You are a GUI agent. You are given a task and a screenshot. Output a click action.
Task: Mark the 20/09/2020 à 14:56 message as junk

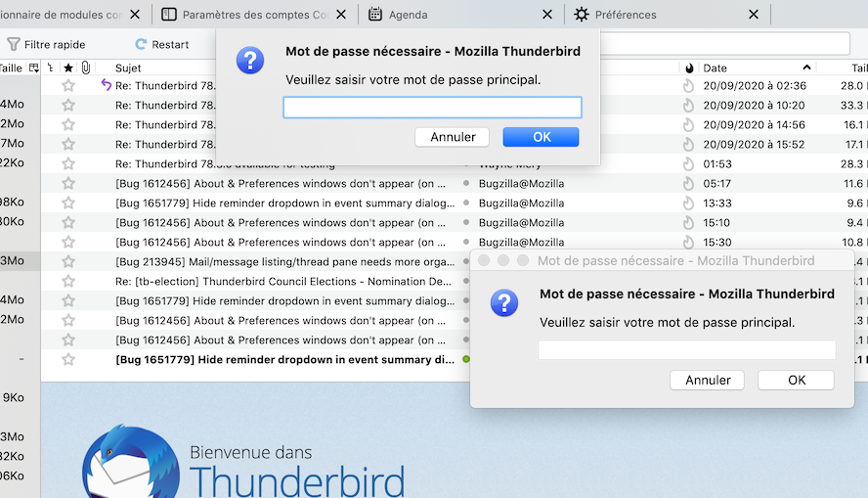688,124
